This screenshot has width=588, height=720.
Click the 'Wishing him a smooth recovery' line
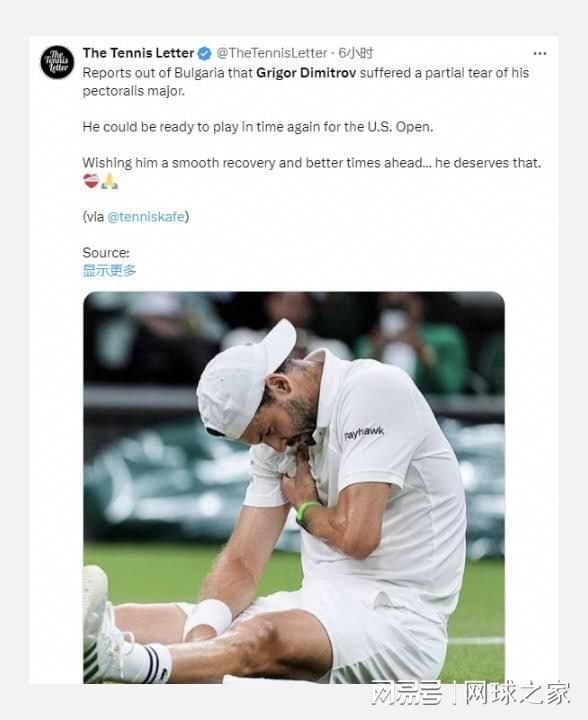click(x=312, y=163)
